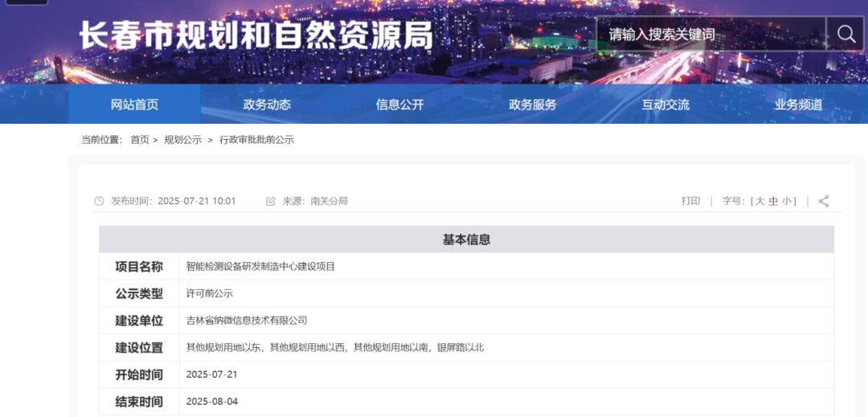The width and height of the screenshot is (868, 417).
Task: Click the 许可前公示 value cell
Action: point(506,294)
